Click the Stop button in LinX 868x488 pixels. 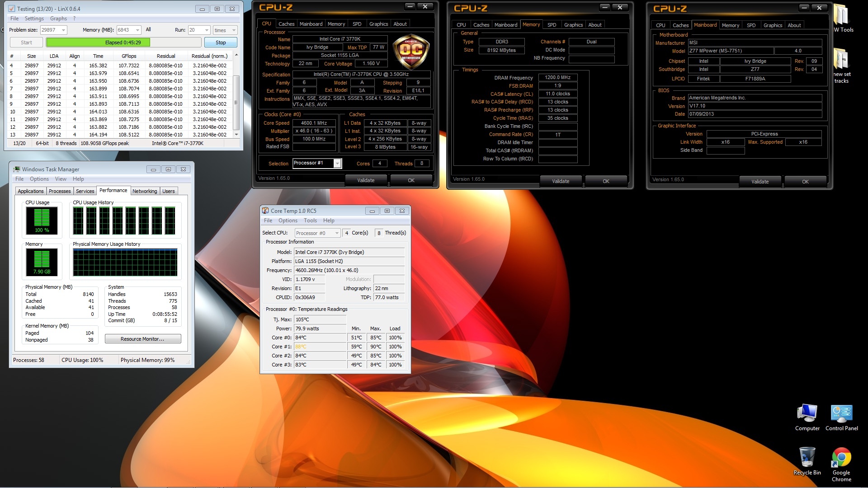pos(221,42)
